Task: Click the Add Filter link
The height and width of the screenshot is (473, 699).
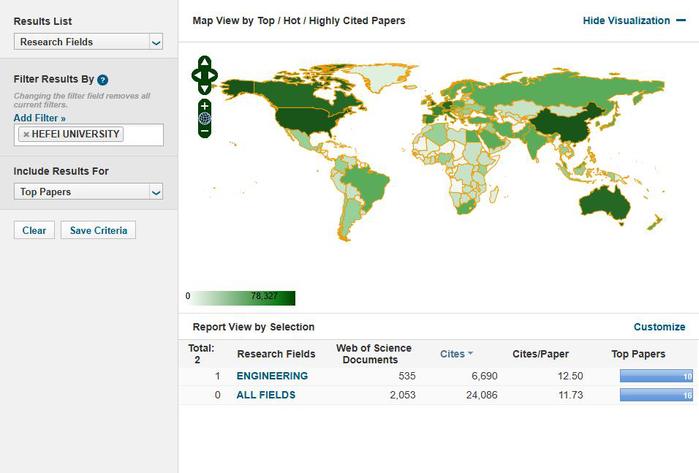Action: (39, 118)
